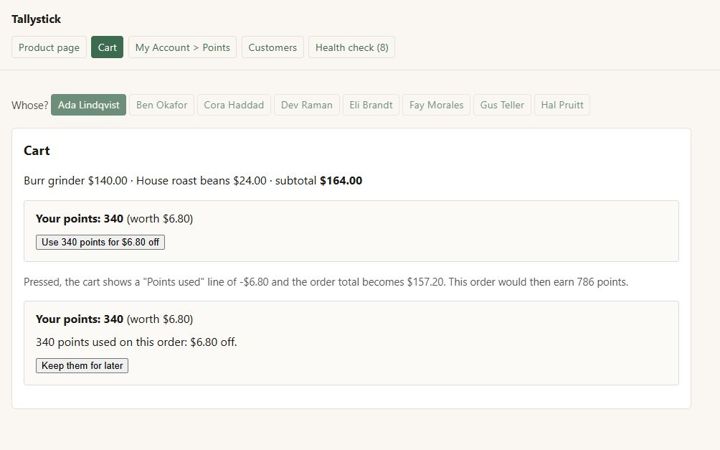720x450 pixels.
Task: Select Cora Haddad's cart
Action: pos(234,105)
